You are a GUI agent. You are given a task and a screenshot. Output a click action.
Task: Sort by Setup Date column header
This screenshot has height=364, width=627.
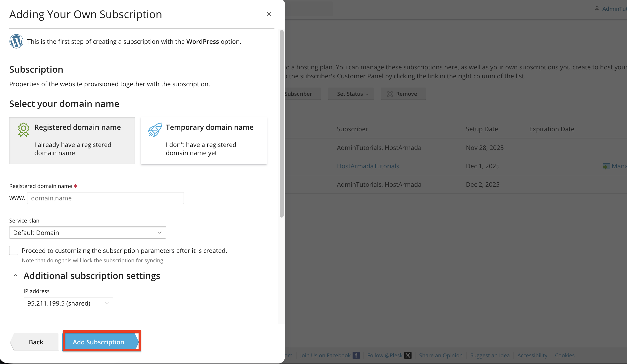pos(482,129)
